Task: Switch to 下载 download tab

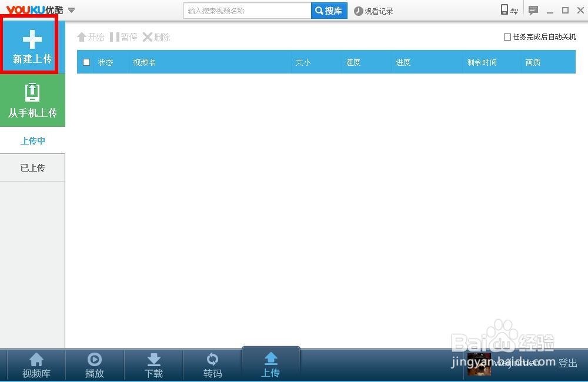Action: point(153,366)
